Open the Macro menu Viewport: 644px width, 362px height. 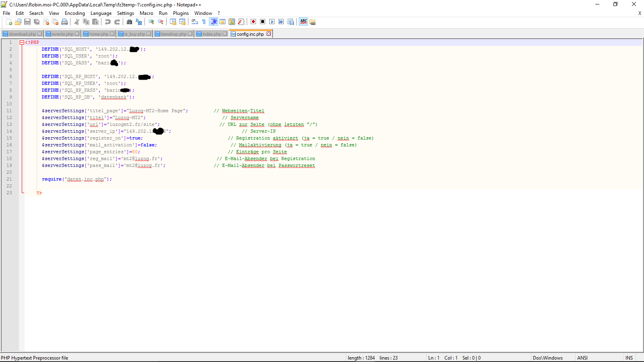[x=147, y=13]
